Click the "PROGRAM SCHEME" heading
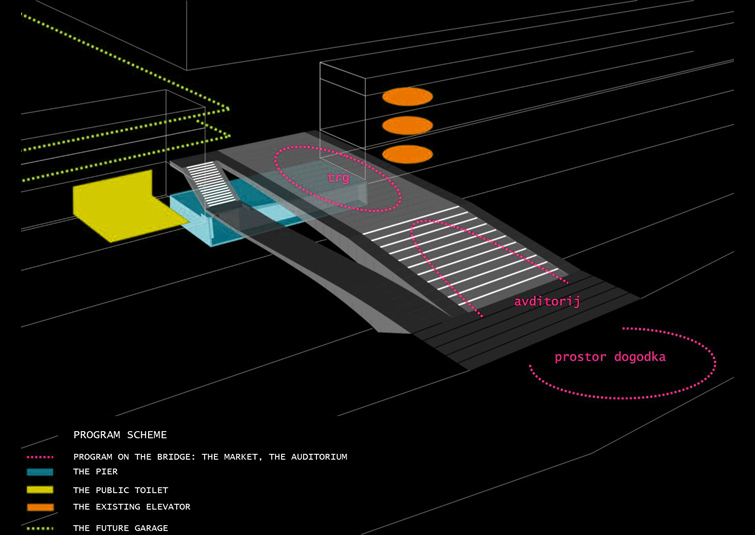755x535 pixels. click(x=120, y=435)
